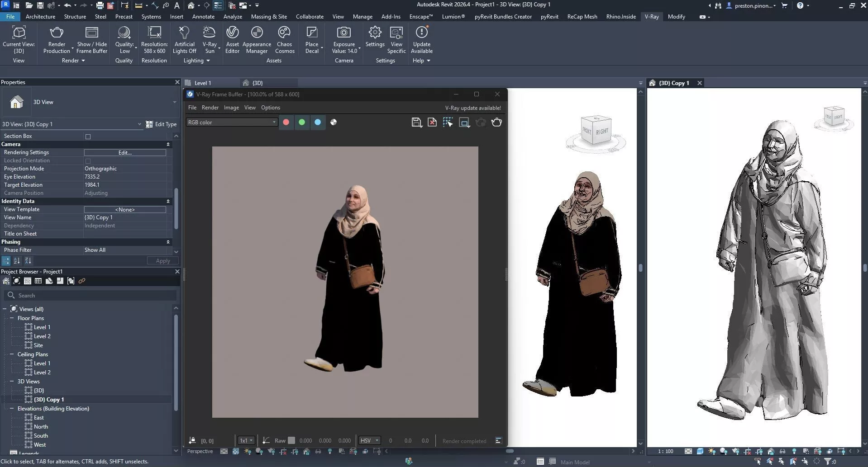Click the Update Available icon

[422, 33]
